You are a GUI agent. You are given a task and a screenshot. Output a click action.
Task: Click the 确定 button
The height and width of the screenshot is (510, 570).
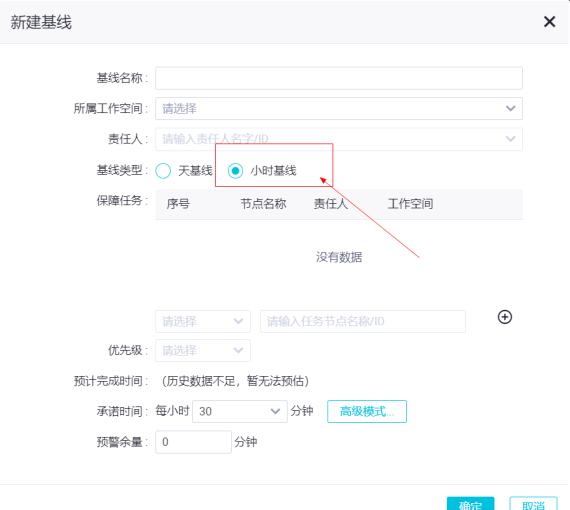point(470,504)
